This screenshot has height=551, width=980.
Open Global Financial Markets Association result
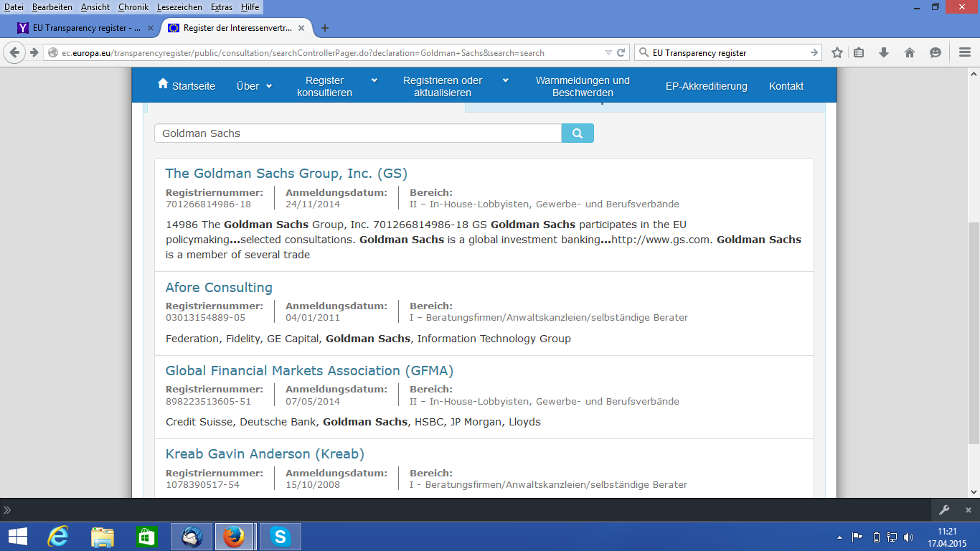[309, 371]
